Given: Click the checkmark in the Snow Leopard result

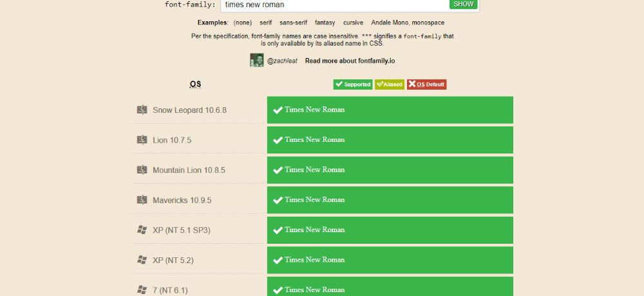Looking at the screenshot, I should 278,110.
